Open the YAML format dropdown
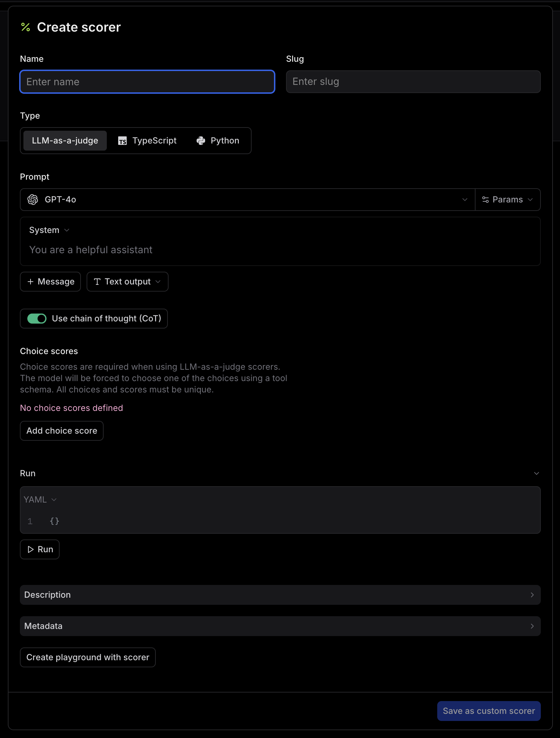This screenshot has width=560, height=738. tap(40, 500)
